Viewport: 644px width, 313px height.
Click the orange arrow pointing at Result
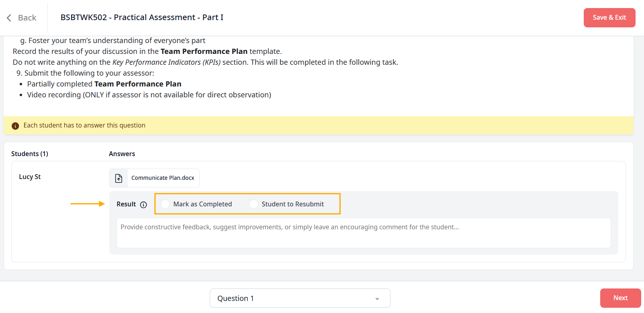[88, 204]
